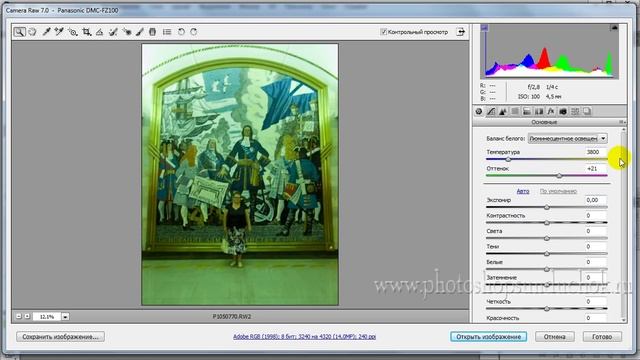640x360 pixels.
Task: Switch to the Presets panel tab
Action: 575,111
